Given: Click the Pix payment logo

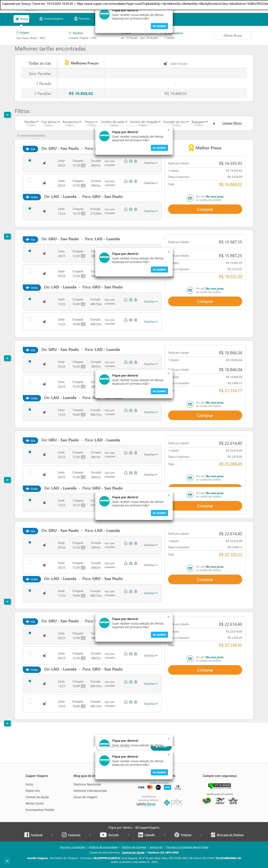Looking at the screenshot, I should (x=173, y=802).
